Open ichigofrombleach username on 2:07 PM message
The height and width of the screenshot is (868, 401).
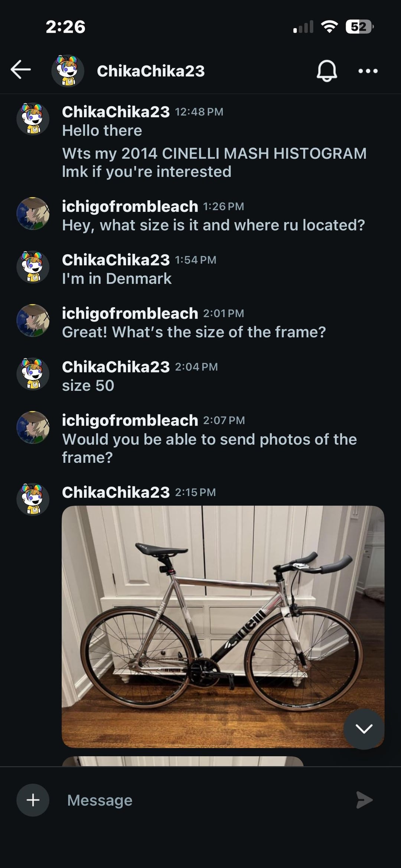(x=130, y=420)
